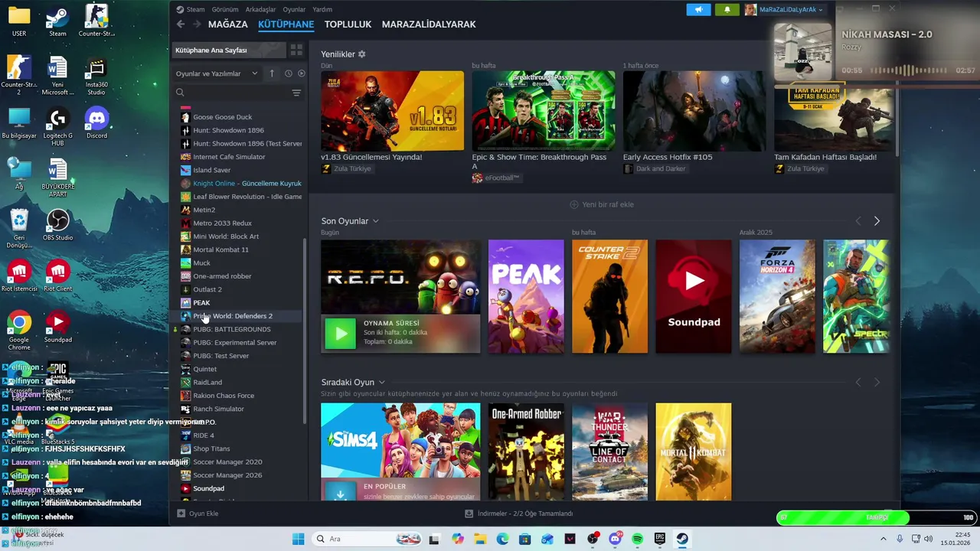Open Zula Türkiye link under v1.83 news

click(346, 168)
